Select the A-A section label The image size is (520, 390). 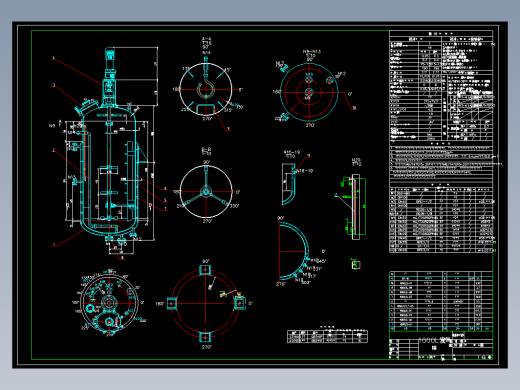206,39
